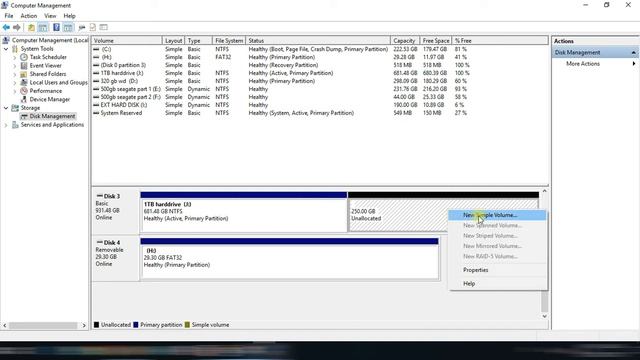Open the Action menu
The image size is (640, 360).
pos(29,16)
